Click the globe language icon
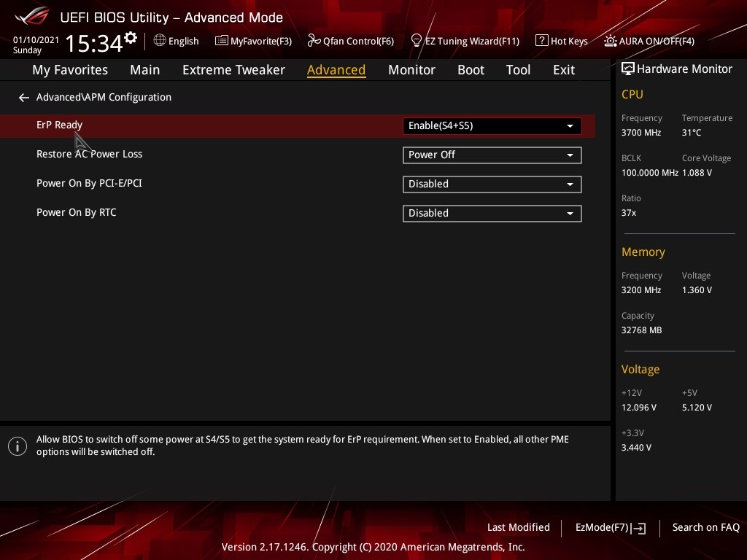 coord(160,41)
